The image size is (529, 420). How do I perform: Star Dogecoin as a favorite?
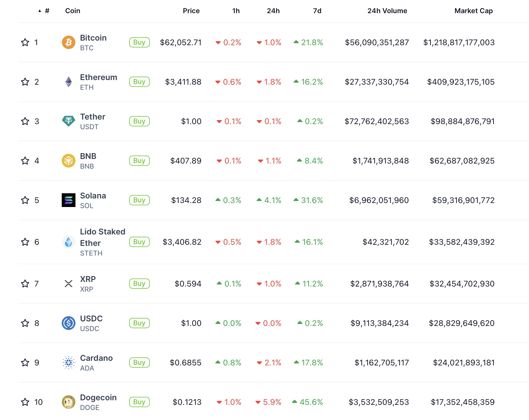tap(25, 402)
